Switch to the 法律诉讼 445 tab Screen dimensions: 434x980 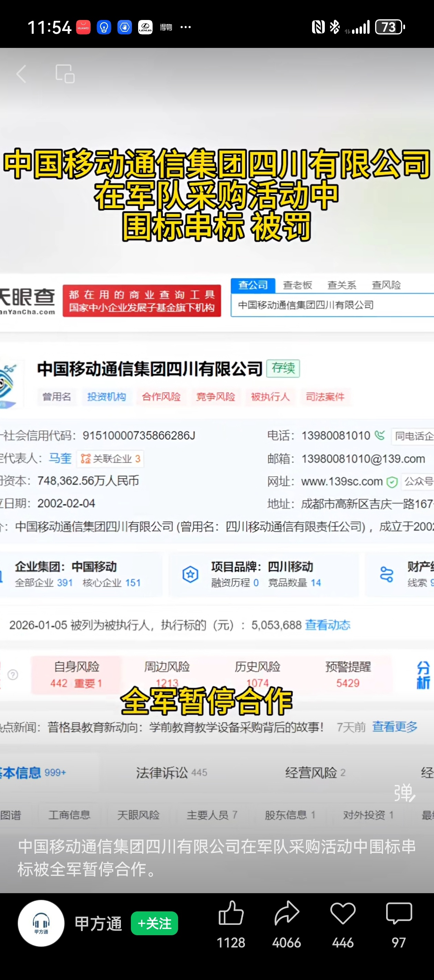[172, 772]
